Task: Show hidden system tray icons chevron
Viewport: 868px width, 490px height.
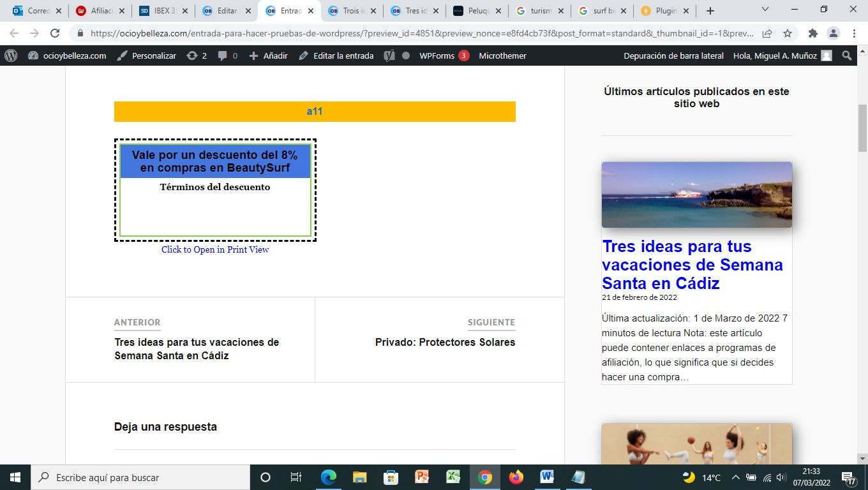Action: 735,477
